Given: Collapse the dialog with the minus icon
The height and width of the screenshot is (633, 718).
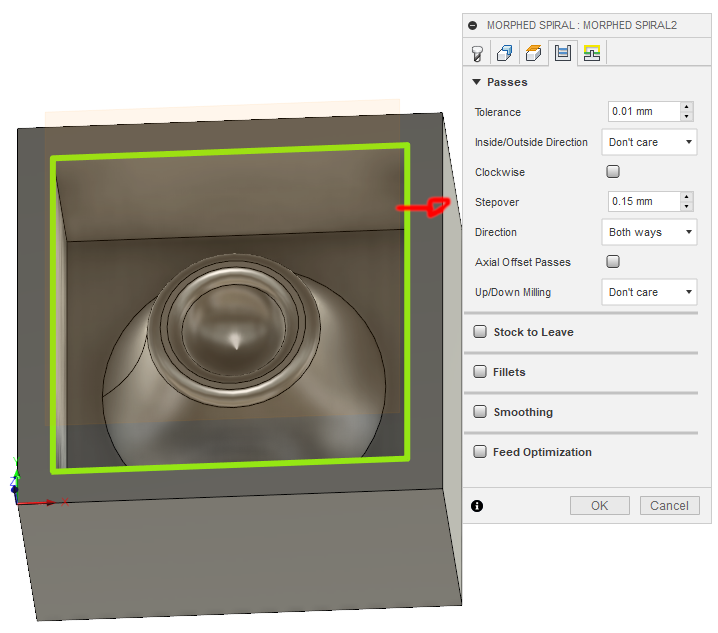Looking at the screenshot, I should (x=473, y=26).
